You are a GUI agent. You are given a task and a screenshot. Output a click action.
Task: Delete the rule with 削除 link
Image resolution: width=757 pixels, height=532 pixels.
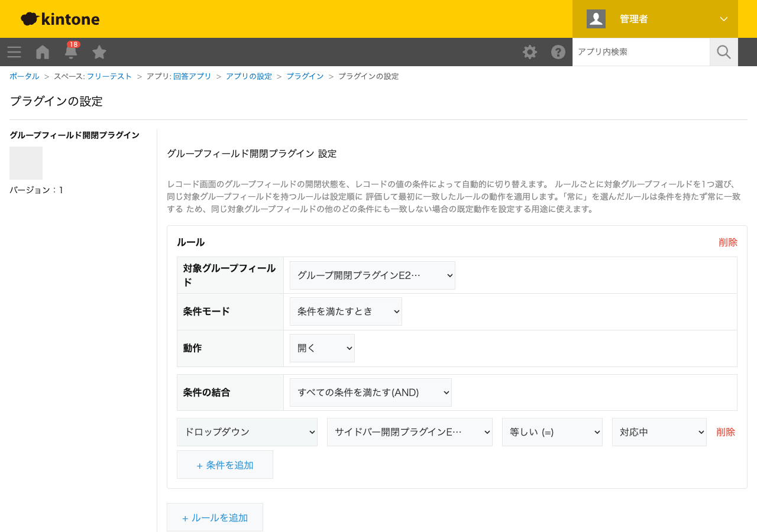tap(728, 242)
